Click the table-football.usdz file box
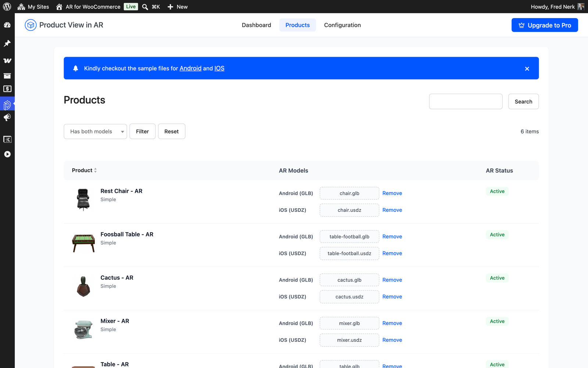 tap(349, 254)
